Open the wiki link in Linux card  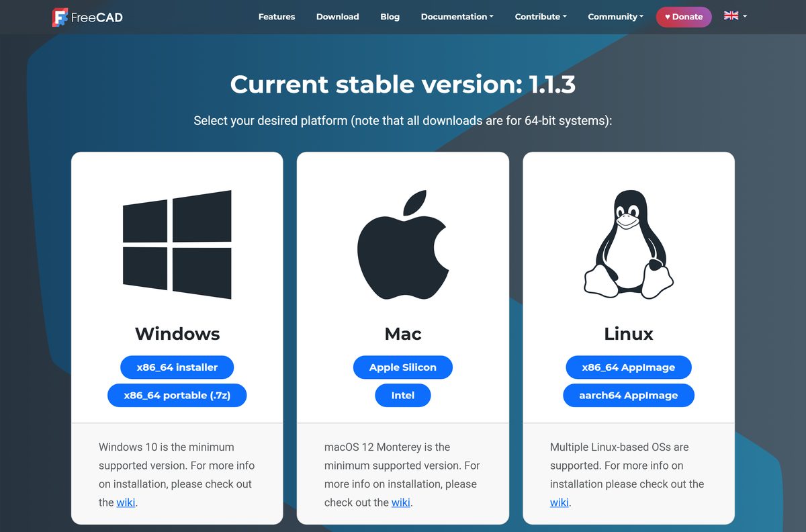tap(559, 502)
